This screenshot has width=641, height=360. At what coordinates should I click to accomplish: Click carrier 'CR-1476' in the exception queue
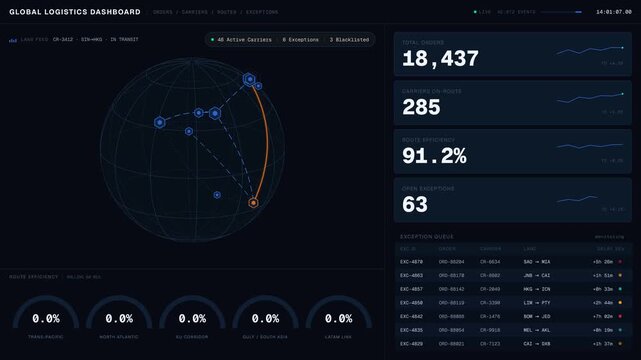(x=490, y=316)
